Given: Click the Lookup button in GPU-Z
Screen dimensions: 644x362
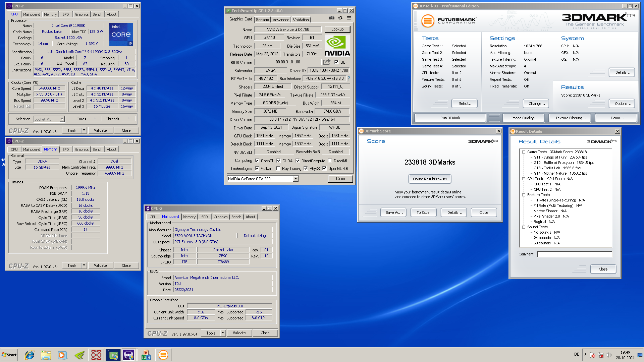Looking at the screenshot, I should click(337, 29).
